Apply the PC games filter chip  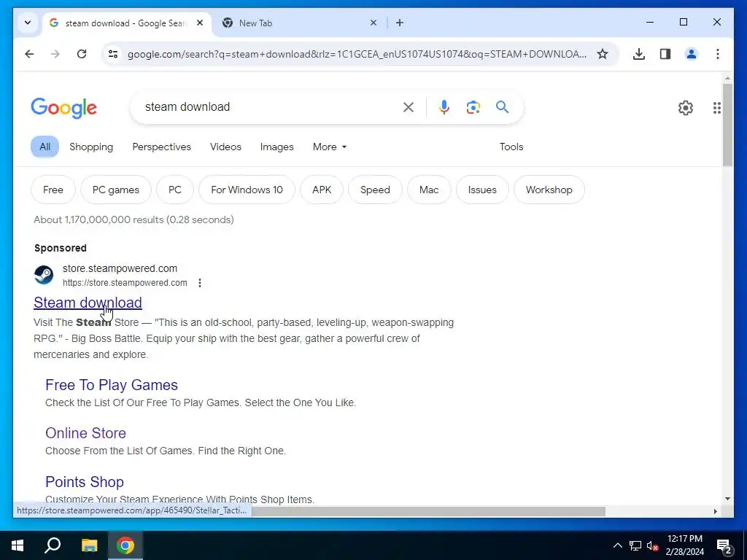pos(116,190)
